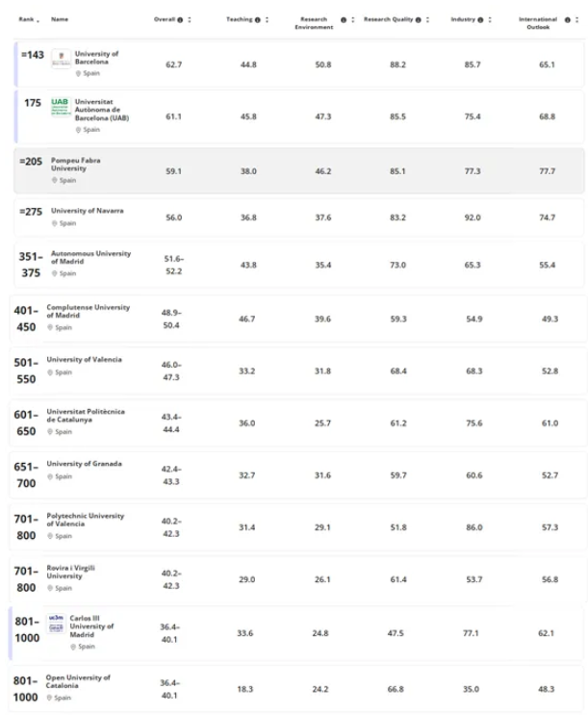The image size is (588, 715).
Task: Click the University of Barcelona logo
Action: (x=61, y=59)
